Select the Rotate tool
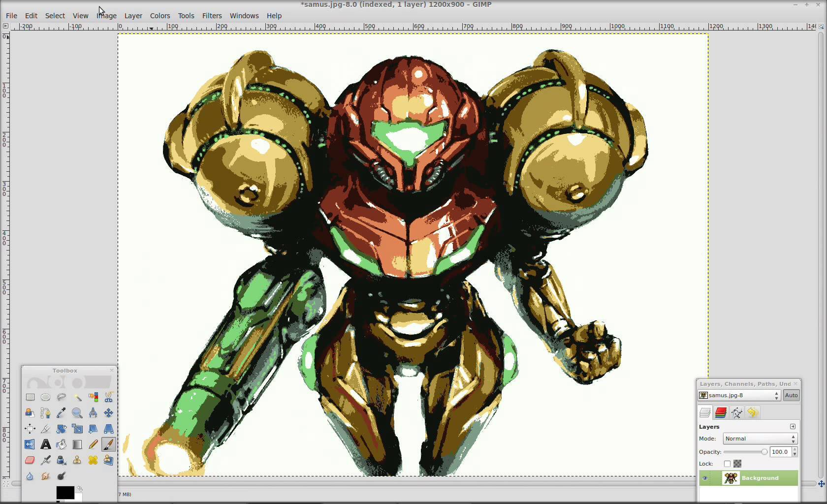The height and width of the screenshot is (504, 827). pos(62,428)
